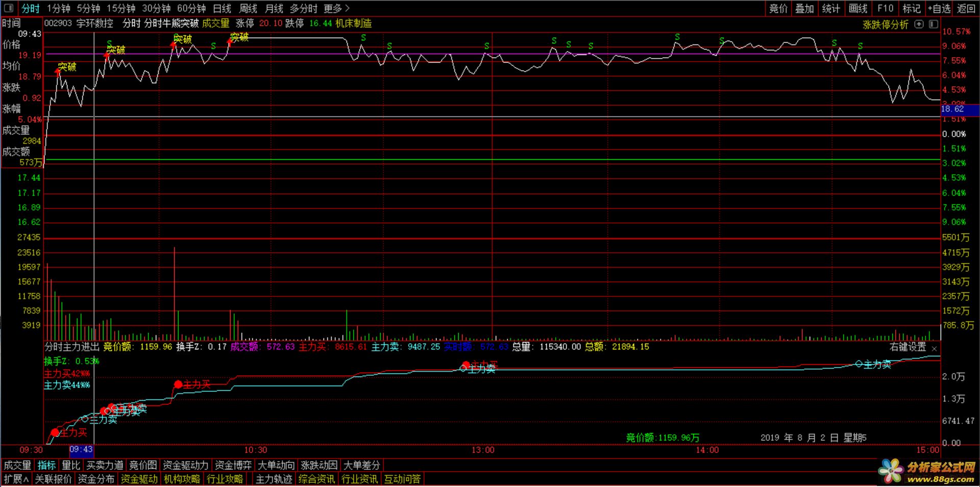Click the 叠加 overlay button
The image size is (980, 487).
pyautogui.click(x=805, y=9)
